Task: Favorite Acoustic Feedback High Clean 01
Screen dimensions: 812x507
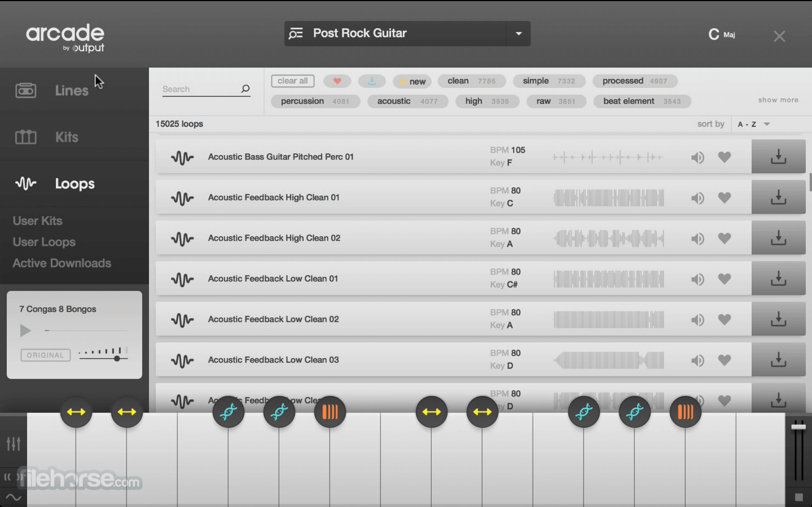Action: tap(725, 198)
